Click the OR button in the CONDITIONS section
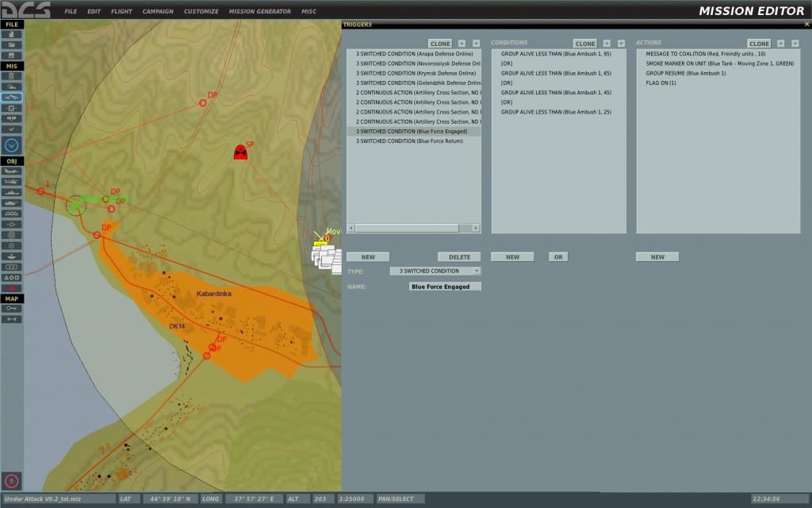812x508 pixels. click(557, 256)
